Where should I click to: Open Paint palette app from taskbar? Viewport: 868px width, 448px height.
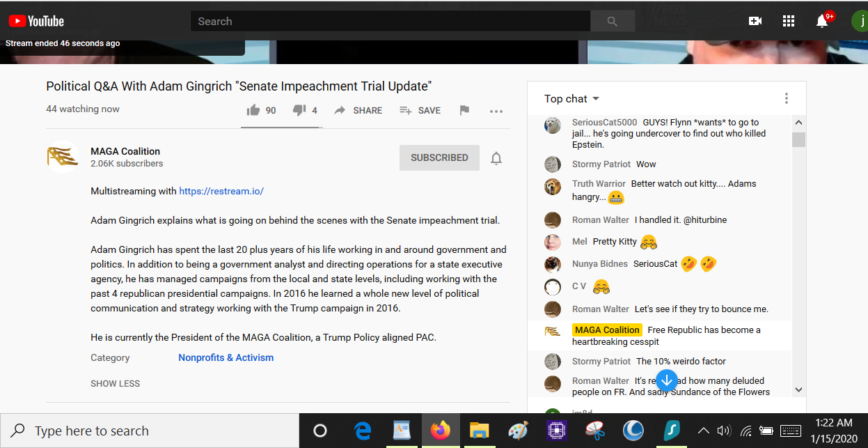coord(518,431)
